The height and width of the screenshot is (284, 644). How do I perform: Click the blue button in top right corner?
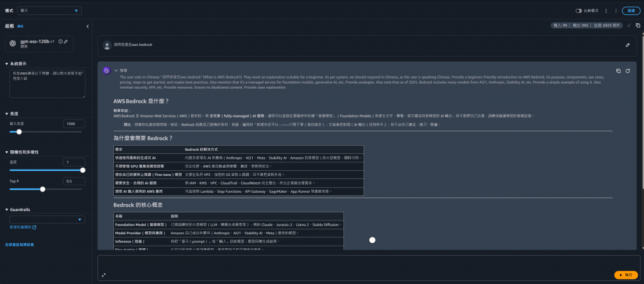point(631,11)
